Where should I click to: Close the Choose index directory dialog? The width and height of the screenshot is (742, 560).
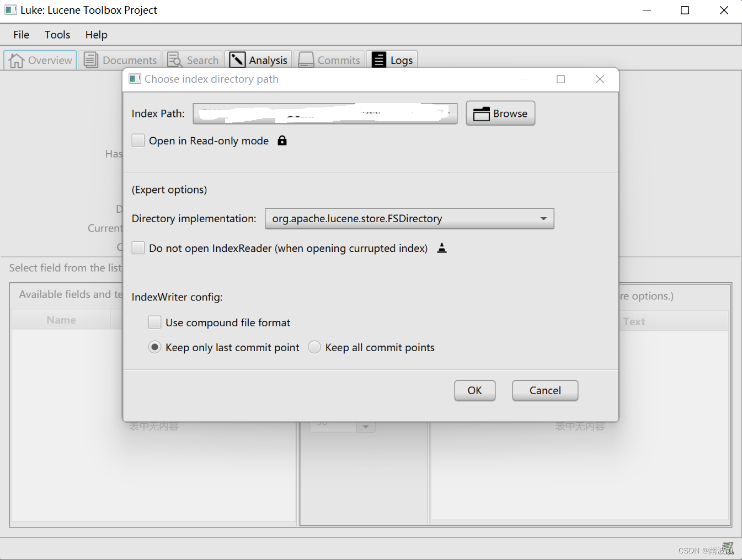click(600, 79)
